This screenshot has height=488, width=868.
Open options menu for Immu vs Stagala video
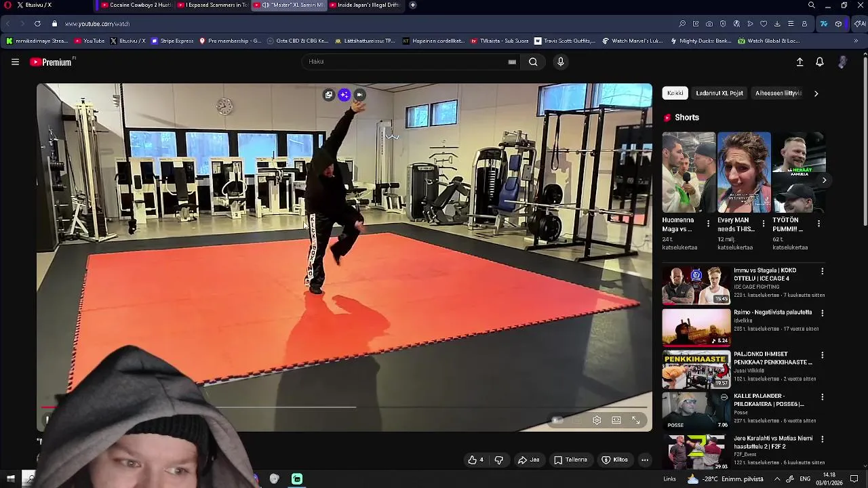point(822,271)
